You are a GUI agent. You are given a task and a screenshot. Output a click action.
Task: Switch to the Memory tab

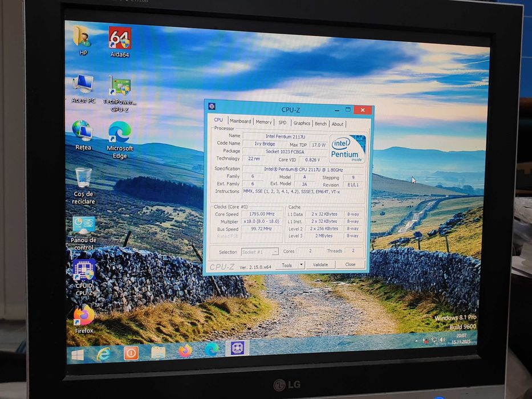click(x=263, y=122)
